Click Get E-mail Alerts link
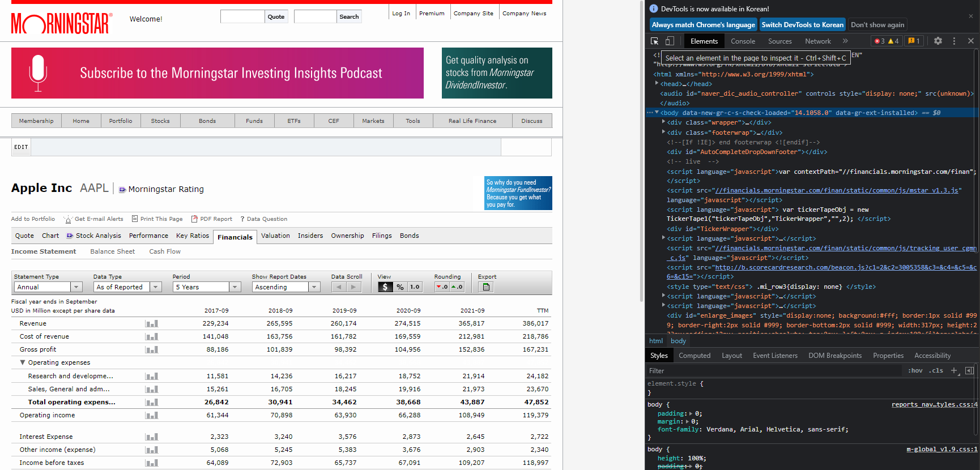 [93, 219]
